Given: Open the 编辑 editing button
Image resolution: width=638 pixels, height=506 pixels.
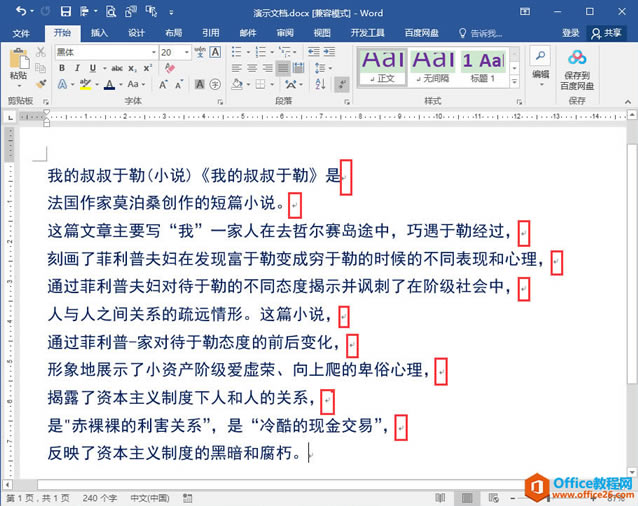Looking at the screenshot, I should click(541, 67).
